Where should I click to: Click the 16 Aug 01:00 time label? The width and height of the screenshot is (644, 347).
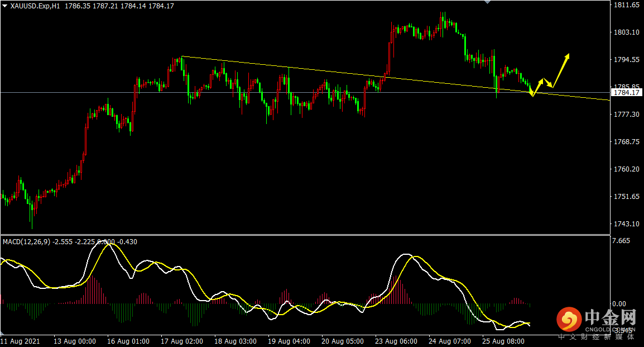128,341
